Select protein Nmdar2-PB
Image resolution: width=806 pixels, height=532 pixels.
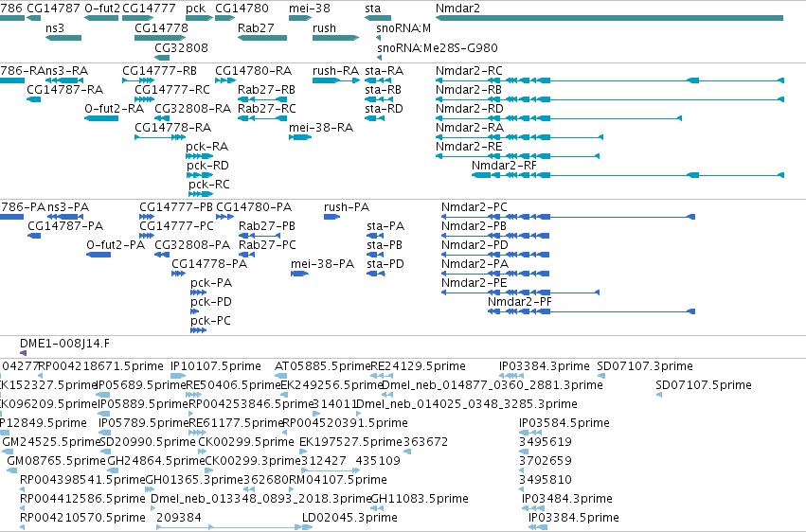[474, 226]
